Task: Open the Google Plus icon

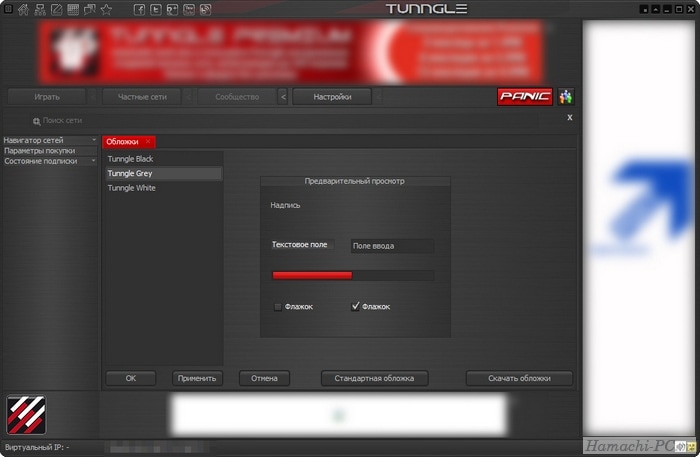Action: coord(172,9)
